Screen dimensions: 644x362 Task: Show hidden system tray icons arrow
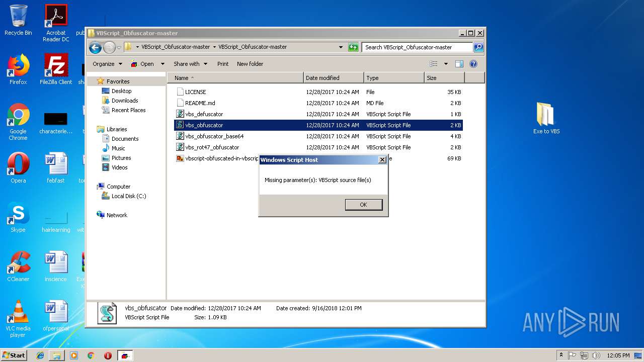pyautogui.click(x=561, y=355)
